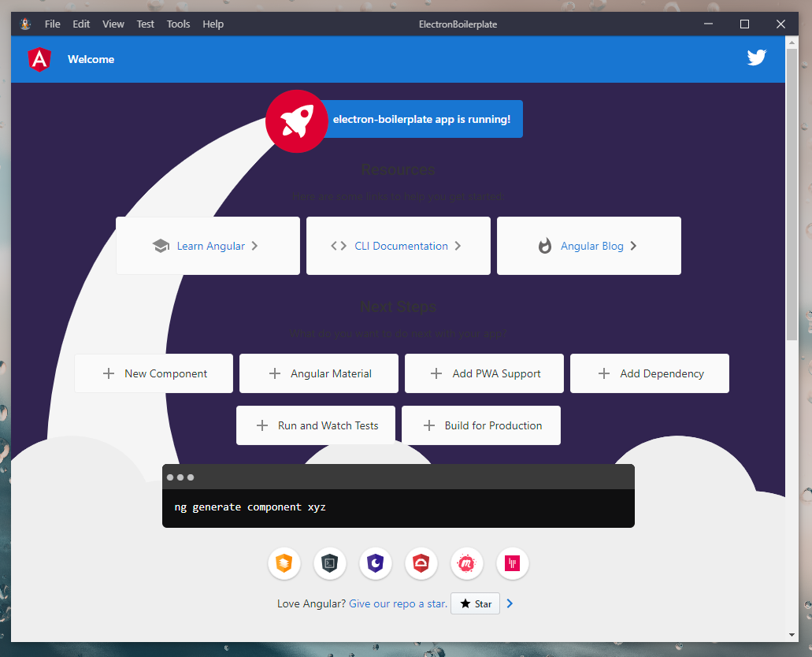Viewport: 812px width, 657px height.
Task: Click graduation cap icon on Learn Angular
Action: (161, 246)
